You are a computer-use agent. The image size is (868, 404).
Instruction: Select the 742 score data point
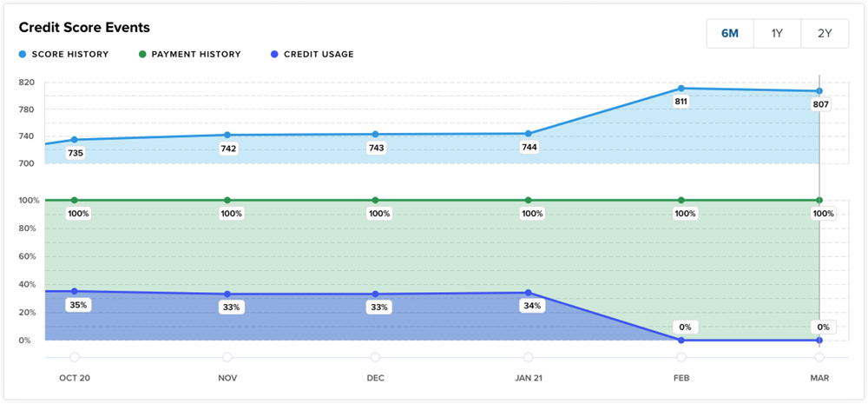(227, 135)
